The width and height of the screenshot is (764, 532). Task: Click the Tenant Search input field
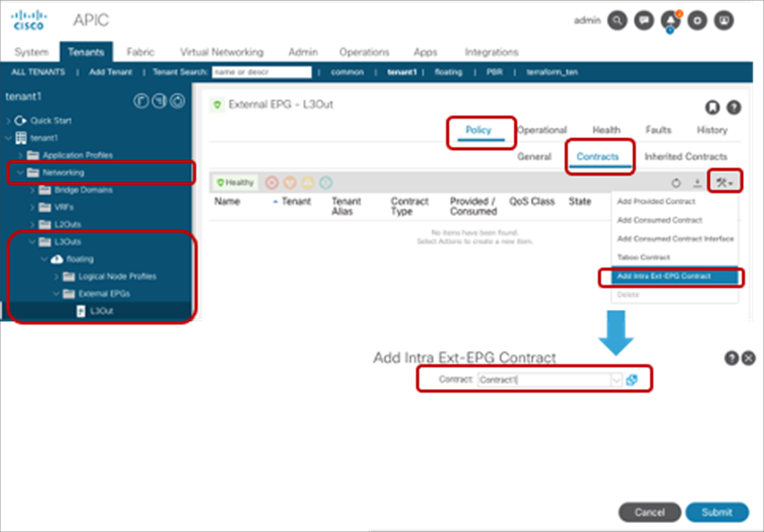[262, 72]
